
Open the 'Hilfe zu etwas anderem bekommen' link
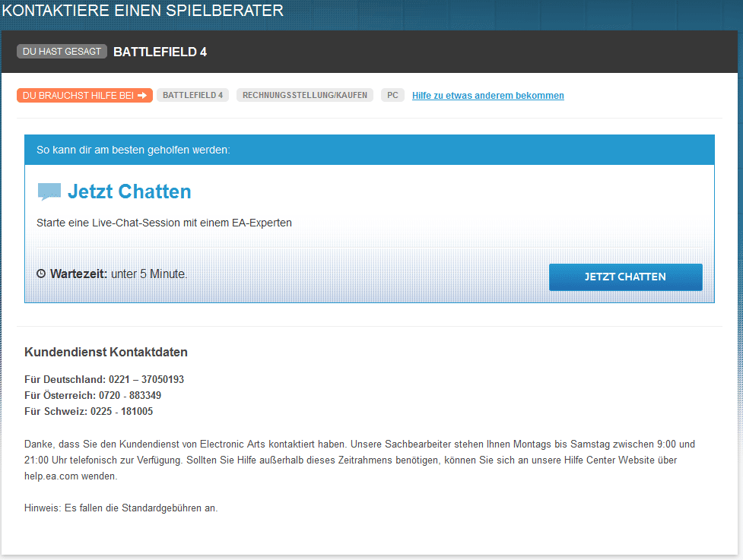[488, 96]
